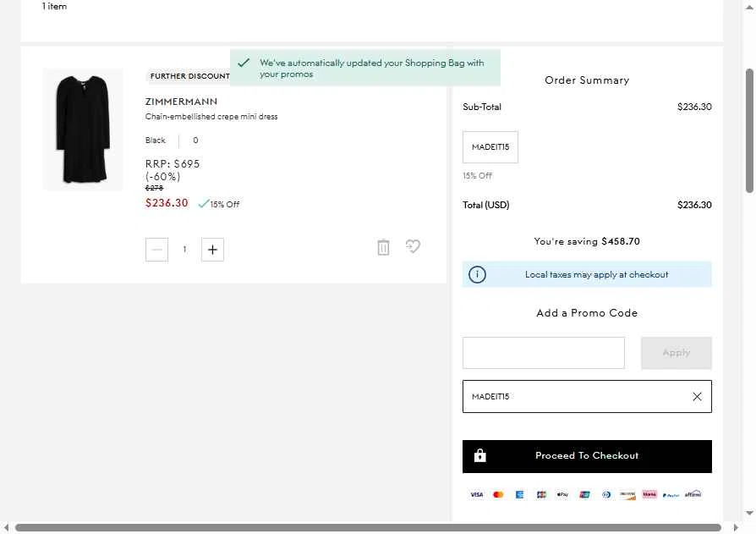Increase quantity with the plus button
The image size is (756, 534).
[212, 250]
